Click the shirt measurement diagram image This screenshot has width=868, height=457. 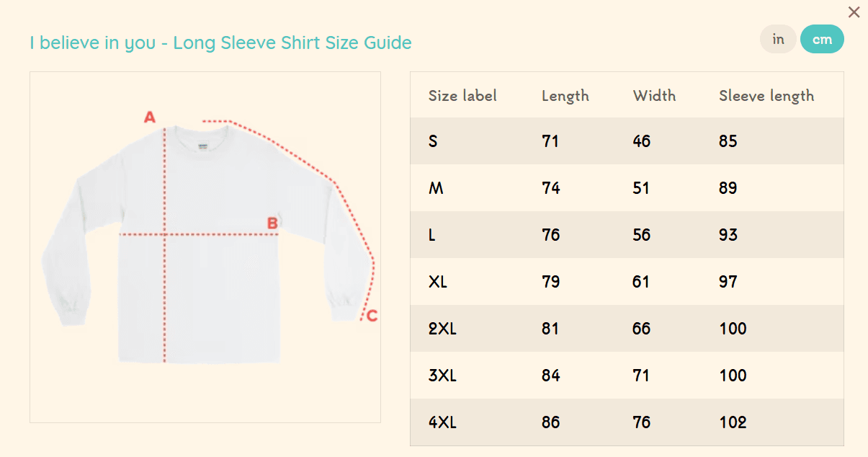(205, 247)
